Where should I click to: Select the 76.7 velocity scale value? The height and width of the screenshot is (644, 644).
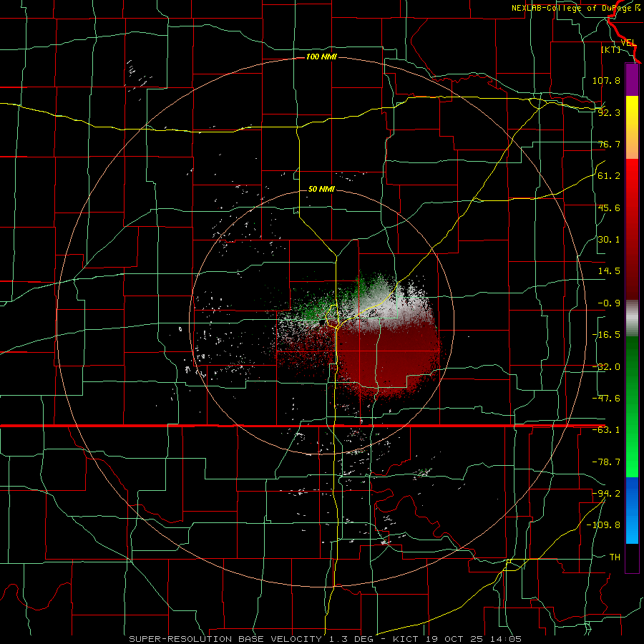[609, 144]
